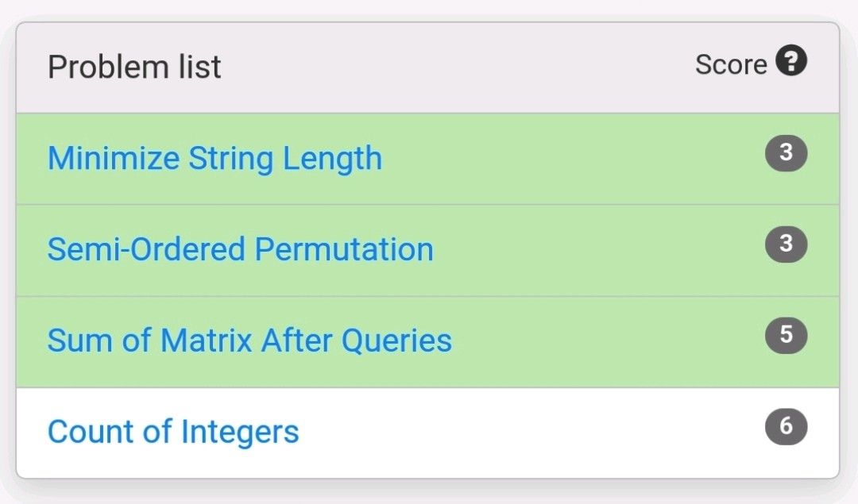
Task: Click the word Permutation in the second problem
Action: click(x=344, y=250)
